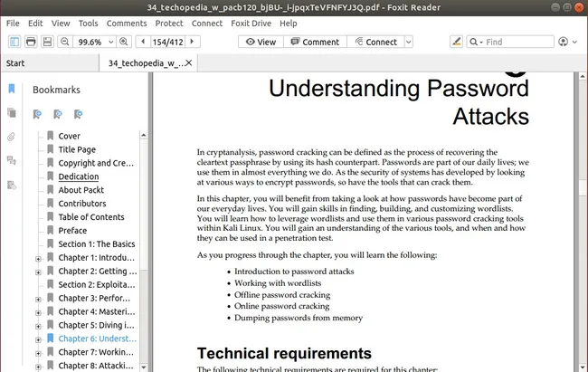Click the zoom percentage field 99.6%
The width and height of the screenshot is (588, 372).
(90, 42)
